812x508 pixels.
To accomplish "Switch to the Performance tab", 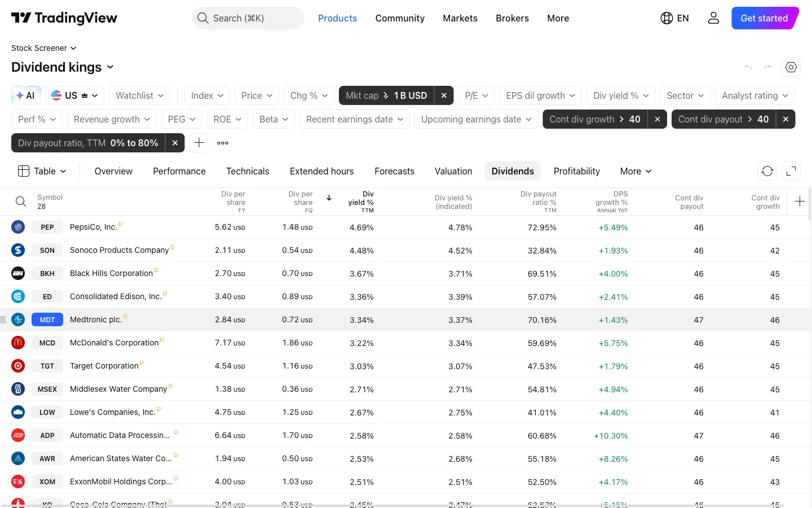I will (179, 171).
